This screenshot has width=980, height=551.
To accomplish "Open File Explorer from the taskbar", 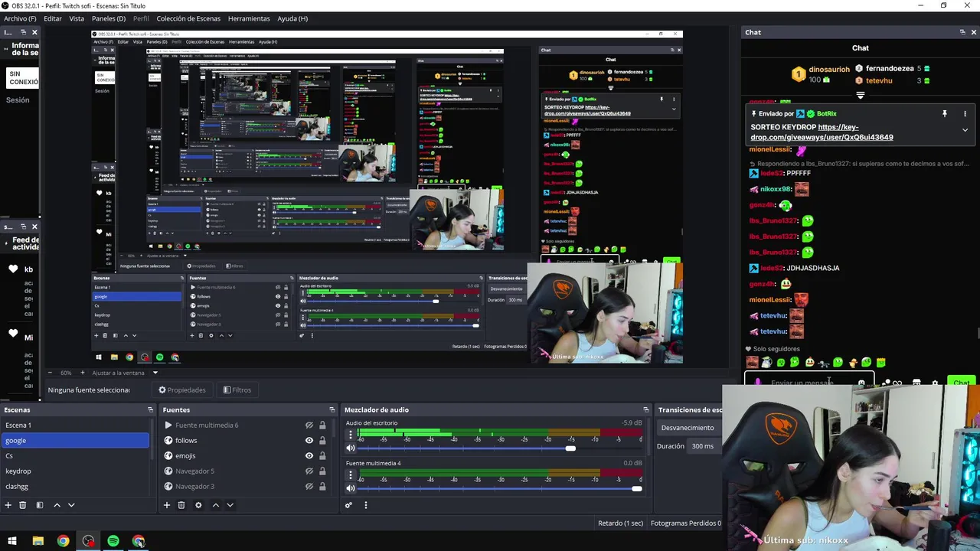I will pyautogui.click(x=38, y=541).
